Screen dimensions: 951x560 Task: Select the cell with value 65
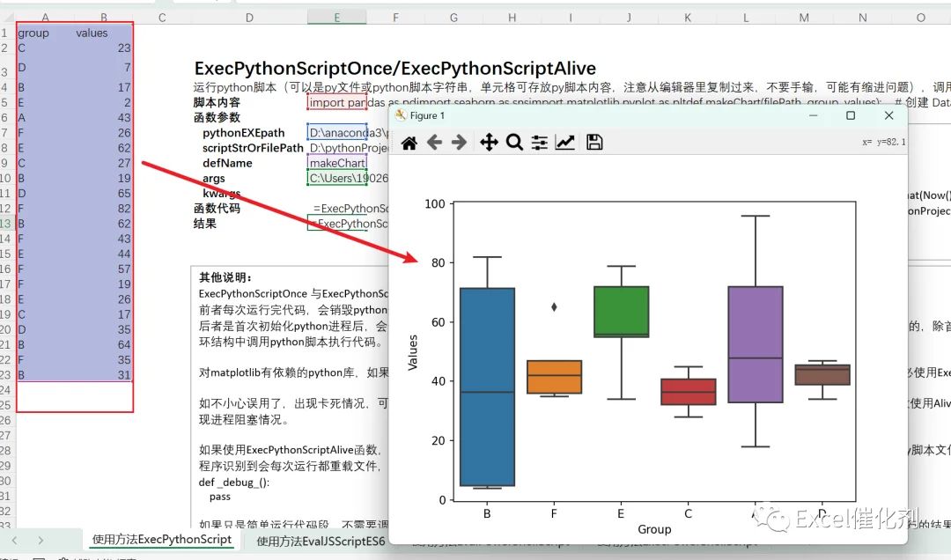click(104, 194)
